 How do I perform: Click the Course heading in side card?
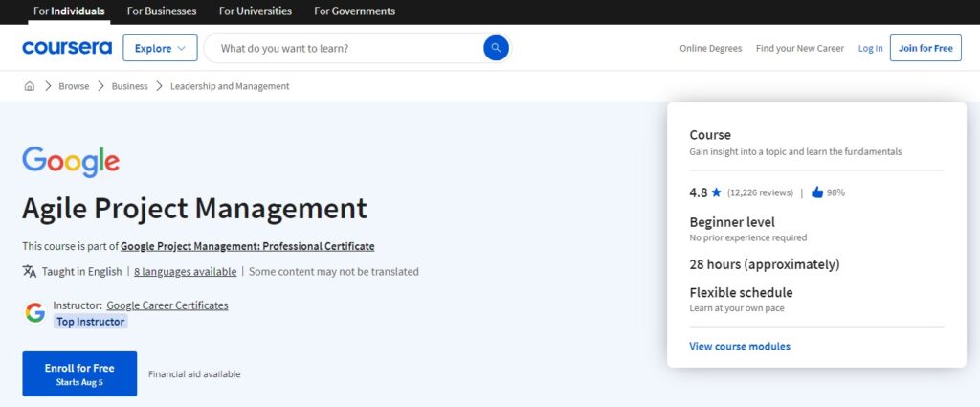(x=710, y=134)
